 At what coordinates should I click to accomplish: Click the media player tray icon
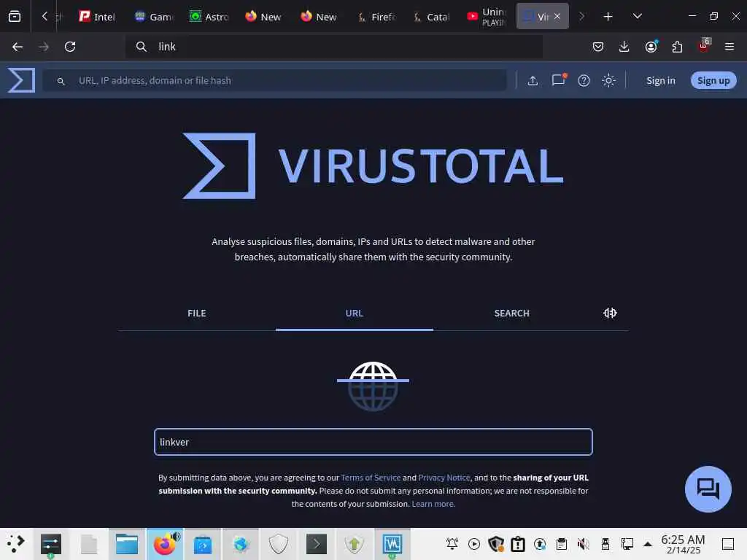474,544
